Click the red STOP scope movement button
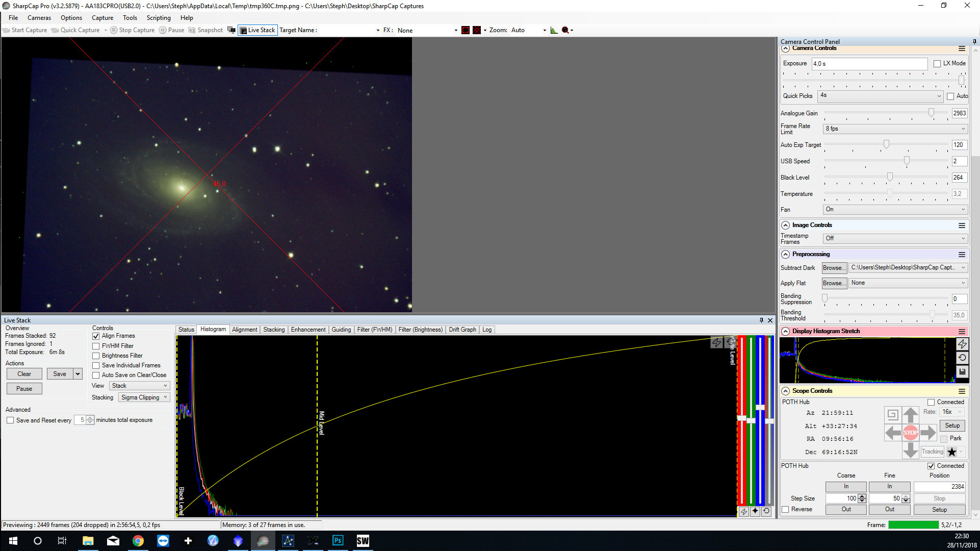Screen dimensions: 980x551 pos(910,433)
